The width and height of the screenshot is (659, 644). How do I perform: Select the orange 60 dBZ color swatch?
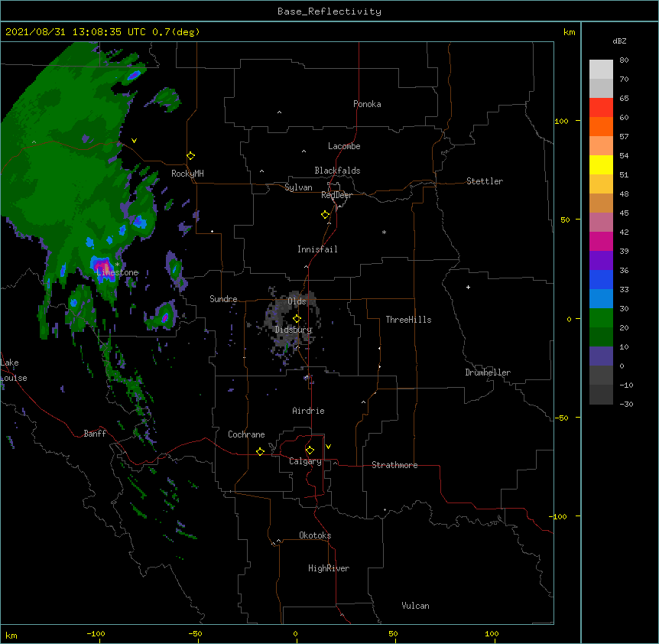point(601,126)
